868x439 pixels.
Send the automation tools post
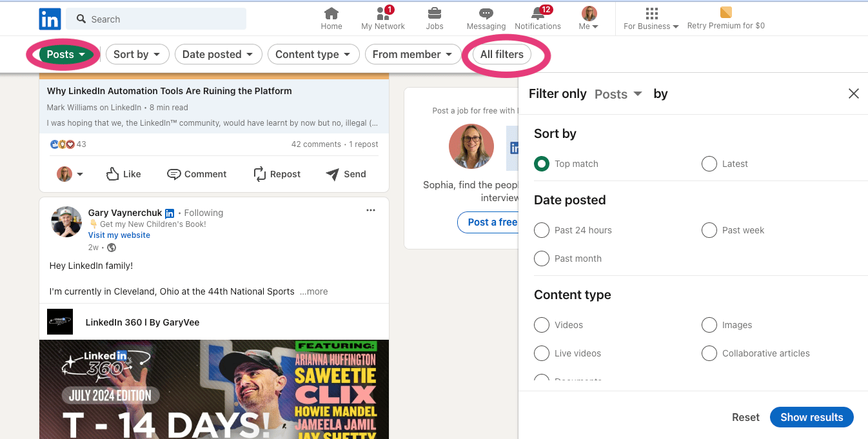tap(346, 174)
